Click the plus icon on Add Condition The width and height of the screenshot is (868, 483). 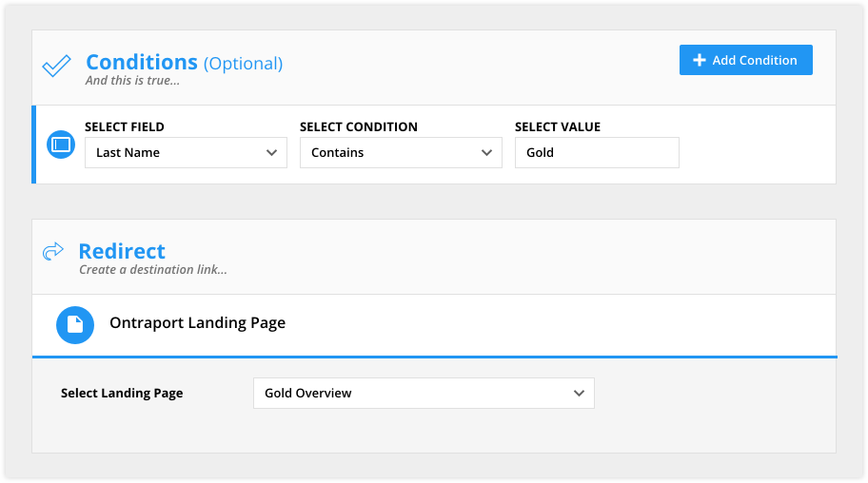pos(700,60)
